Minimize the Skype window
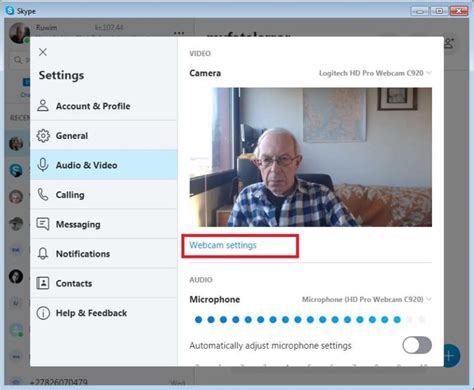This screenshot has width=474, height=390. (420, 11)
